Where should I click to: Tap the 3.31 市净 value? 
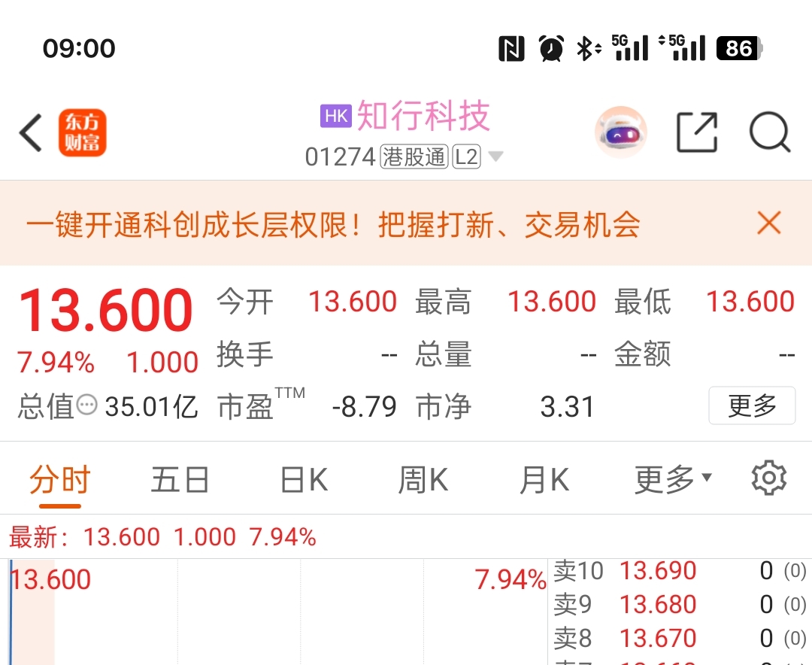tap(567, 406)
